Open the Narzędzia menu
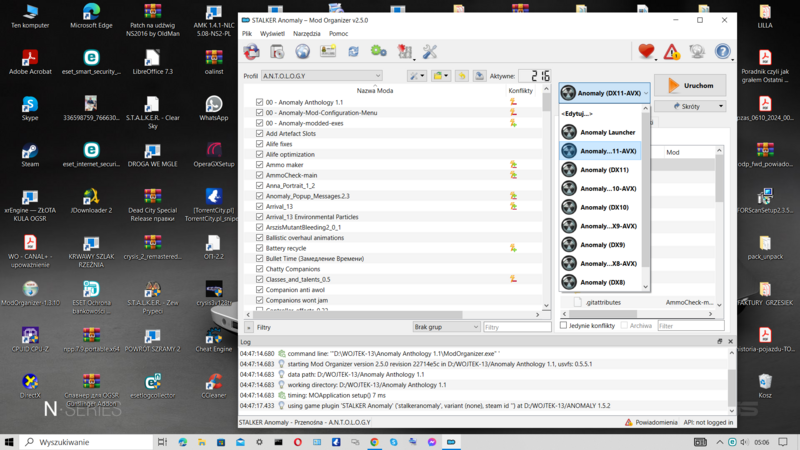Viewport: 800px width, 450px height. [306, 34]
